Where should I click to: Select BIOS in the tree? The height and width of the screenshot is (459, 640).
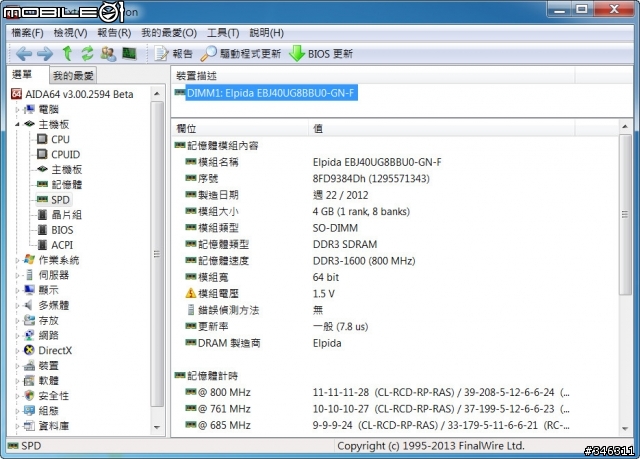tap(62, 230)
